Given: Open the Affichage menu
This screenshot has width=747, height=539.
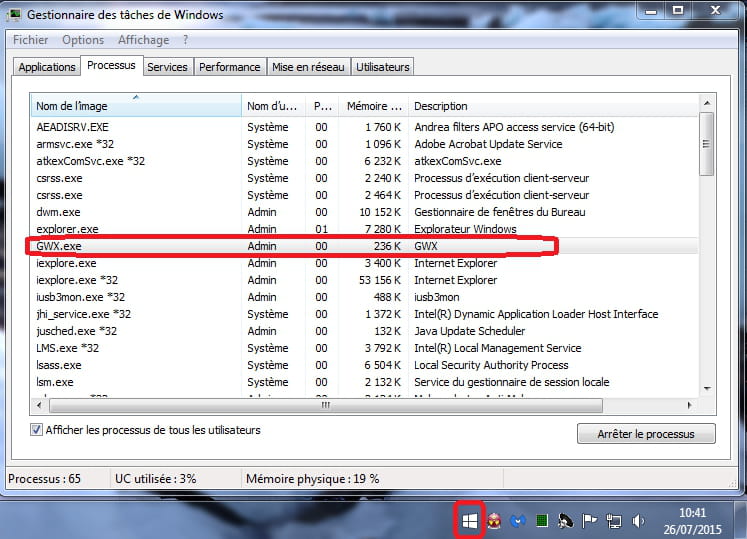Looking at the screenshot, I should [143, 40].
